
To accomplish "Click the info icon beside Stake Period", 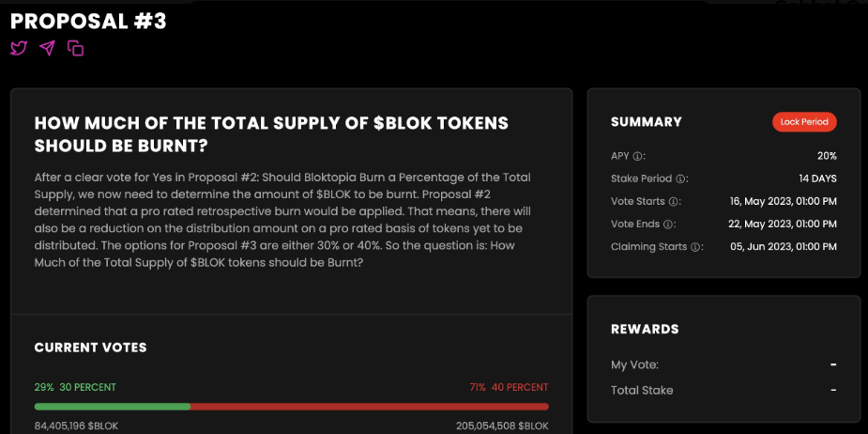I will [x=682, y=178].
